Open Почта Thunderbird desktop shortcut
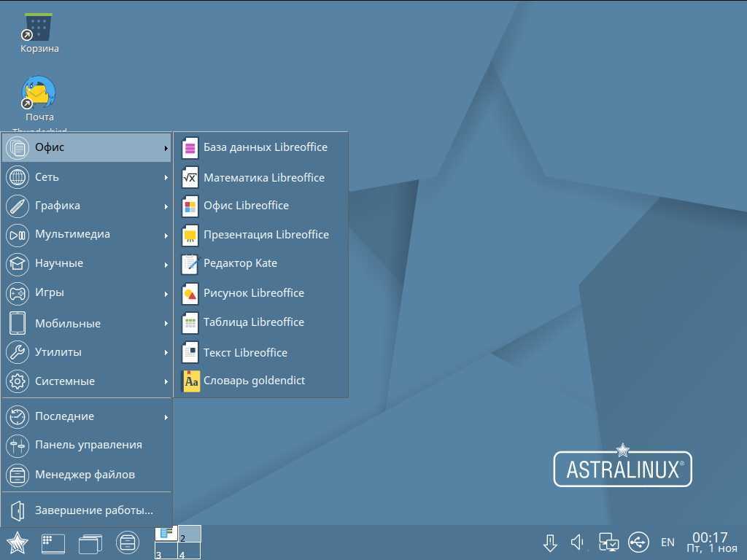This screenshot has width=747, height=560. click(39, 95)
